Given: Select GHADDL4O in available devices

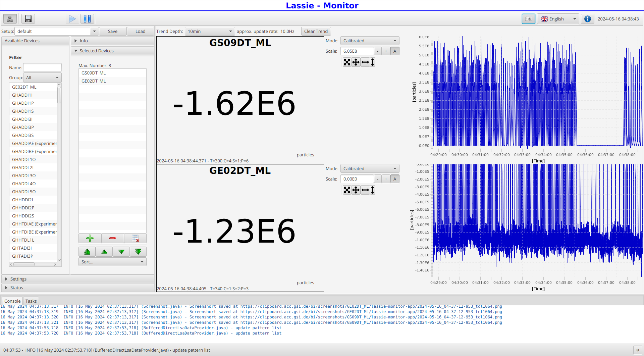Looking at the screenshot, I should pyautogui.click(x=33, y=184).
